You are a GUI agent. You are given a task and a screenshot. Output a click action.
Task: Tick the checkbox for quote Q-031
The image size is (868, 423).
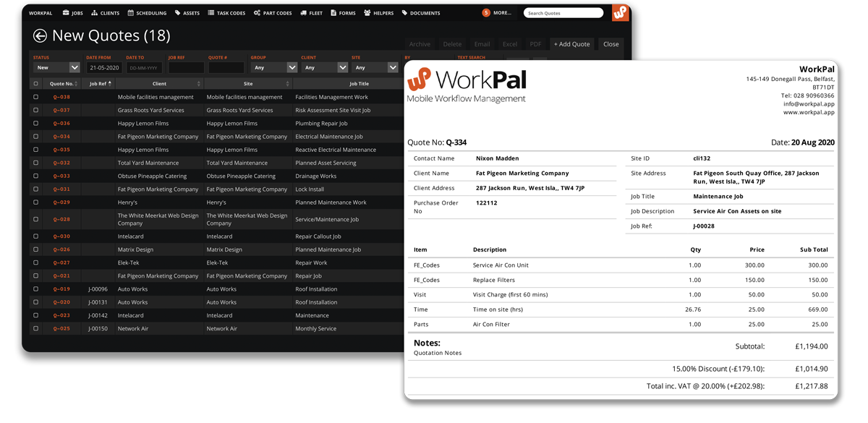pos(36,189)
